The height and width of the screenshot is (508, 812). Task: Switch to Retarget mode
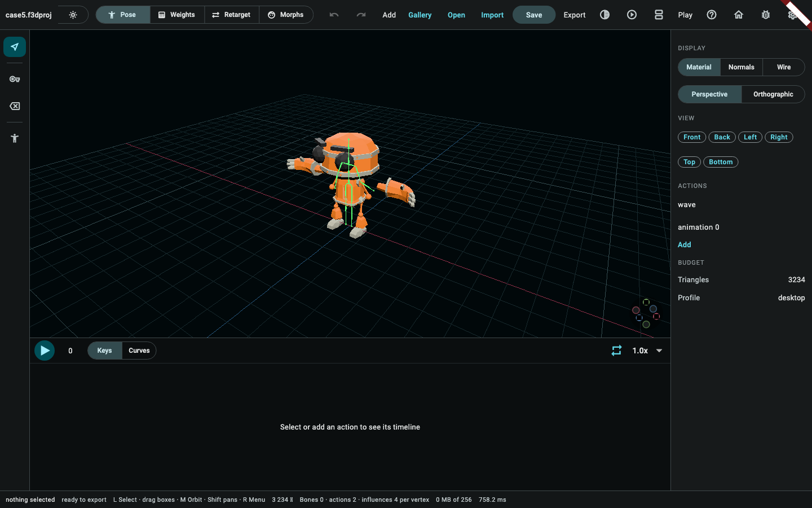tap(232, 15)
